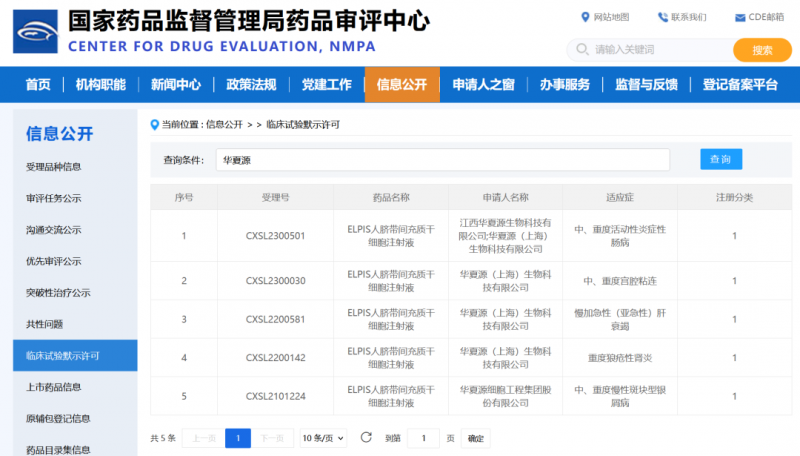This screenshot has height=456, width=800.
Task: Open the 党建工作 menu
Action: point(327,85)
